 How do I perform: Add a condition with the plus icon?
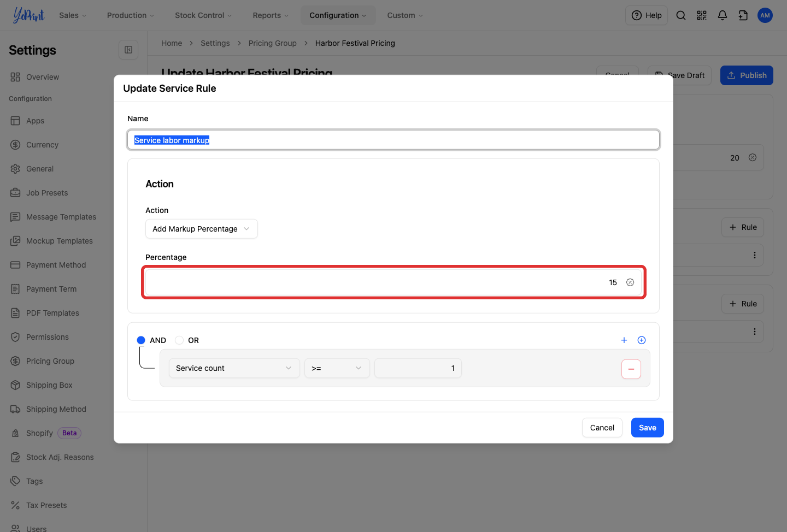pyautogui.click(x=624, y=340)
